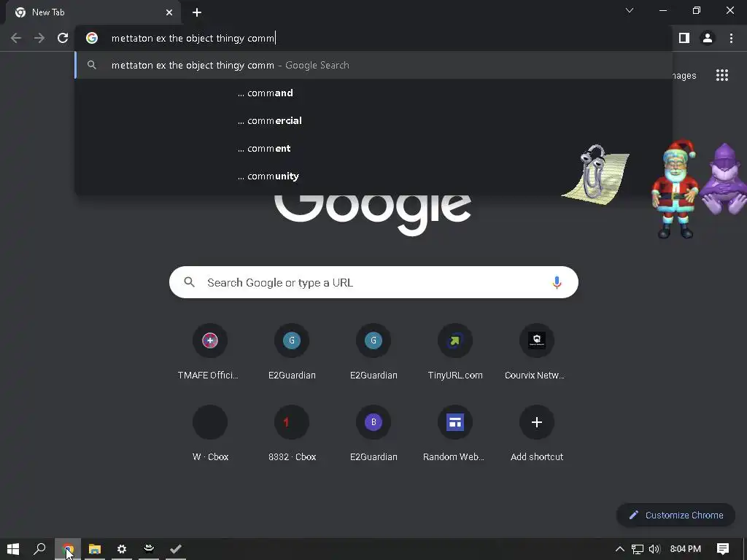747x560 pixels.
Task: Choose the "command" autocomplete suggestion
Action: click(373, 93)
